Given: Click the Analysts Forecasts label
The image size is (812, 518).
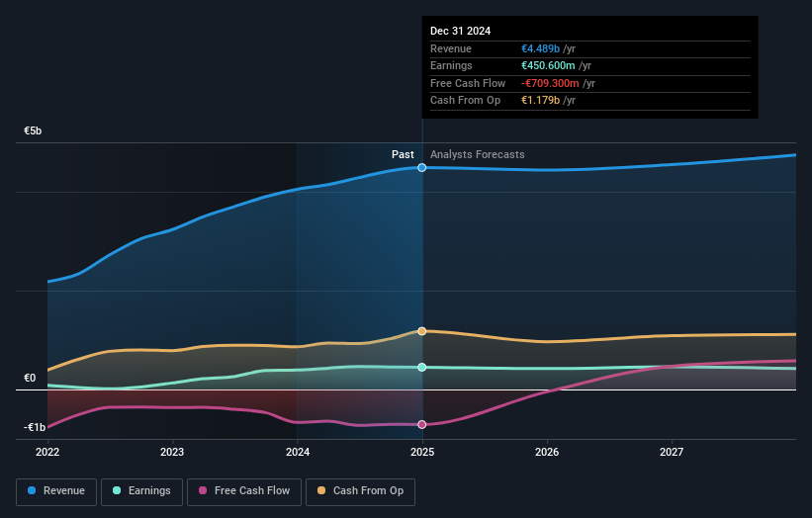Looking at the screenshot, I should click(478, 155).
